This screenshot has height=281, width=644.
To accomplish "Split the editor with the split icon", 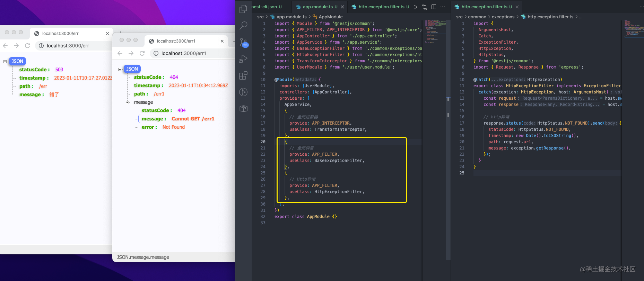I will point(434,7).
